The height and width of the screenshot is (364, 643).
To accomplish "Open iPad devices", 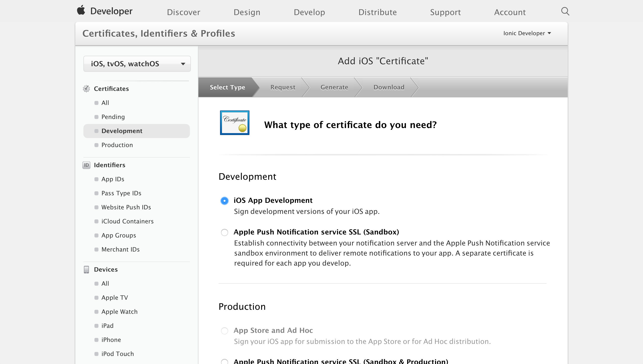I will [107, 326].
